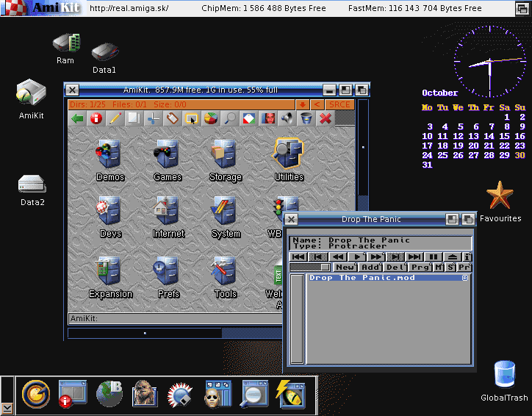Image resolution: width=532 pixels, height=416 pixels.
Task: Launch the Chewbacca picture dock icon
Action: tap(145, 394)
